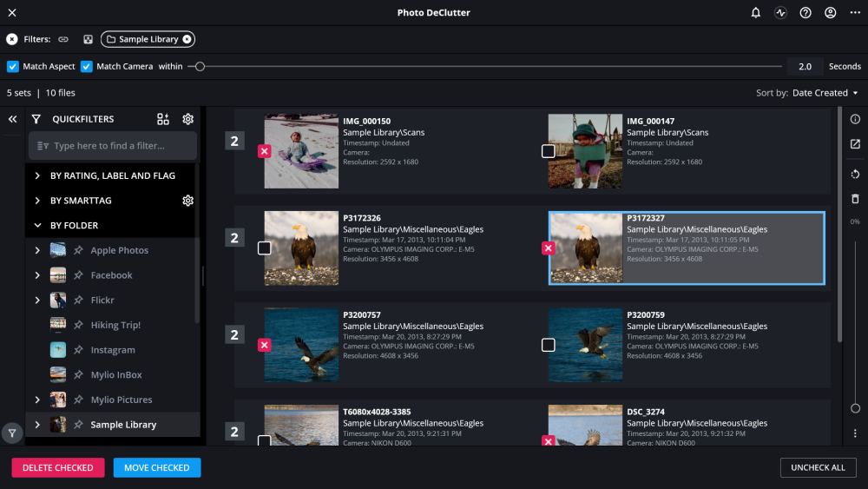Clear all filters with the round X
The image size is (868, 489).
(x=12, y=39)
